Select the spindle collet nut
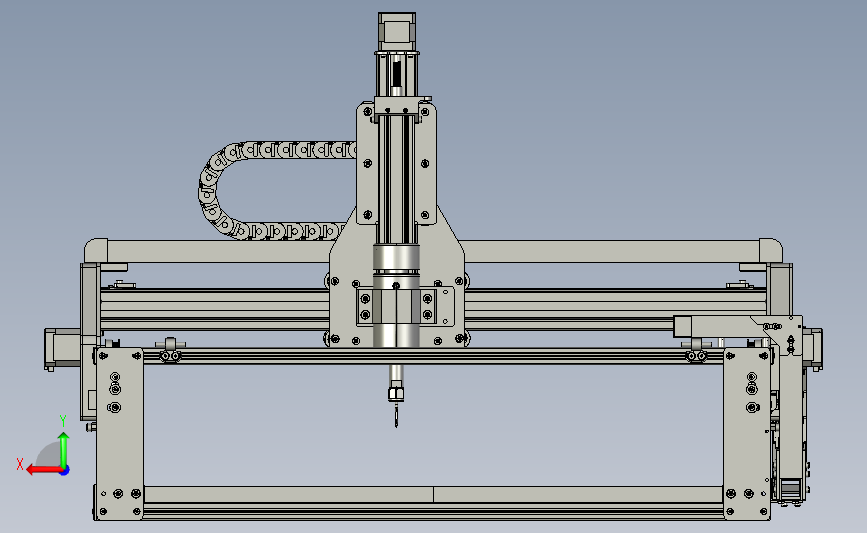 [396, 394]
